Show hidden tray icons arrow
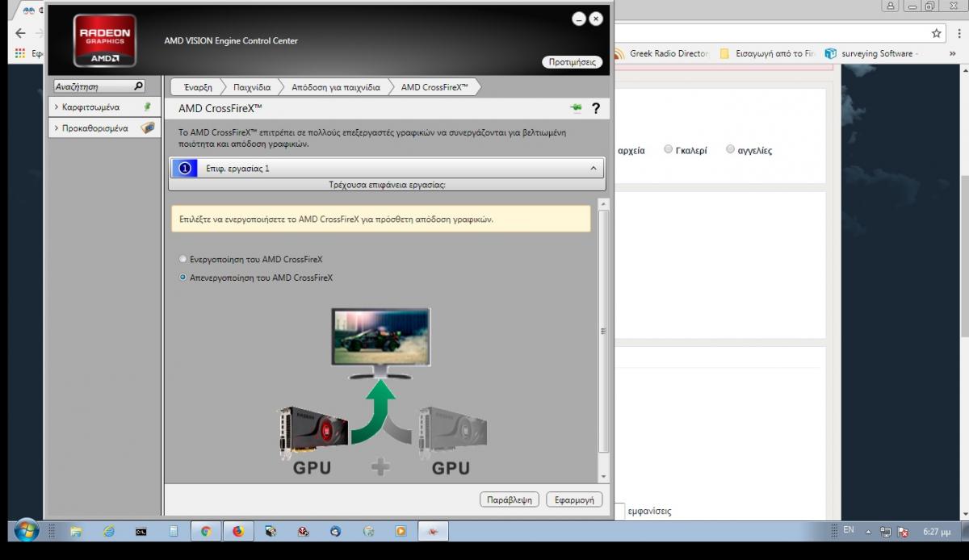The image size is (969, 560). 869,532
